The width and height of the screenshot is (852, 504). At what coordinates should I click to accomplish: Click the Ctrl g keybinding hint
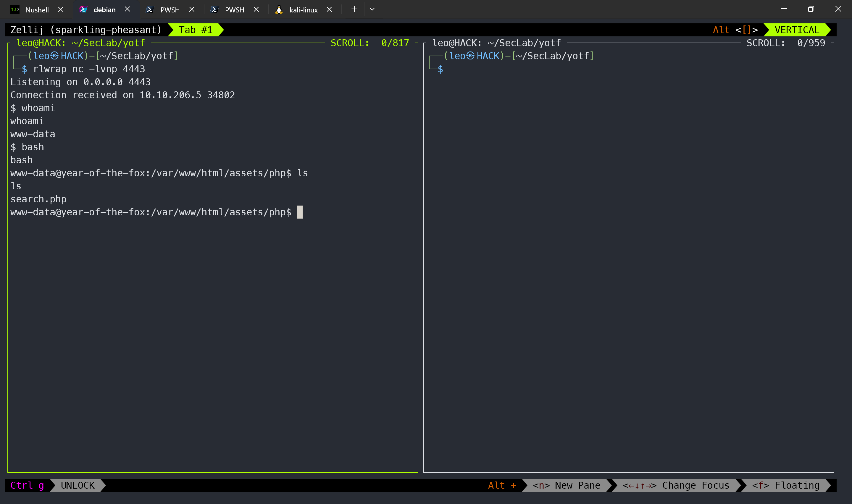(x=27, y=485)
